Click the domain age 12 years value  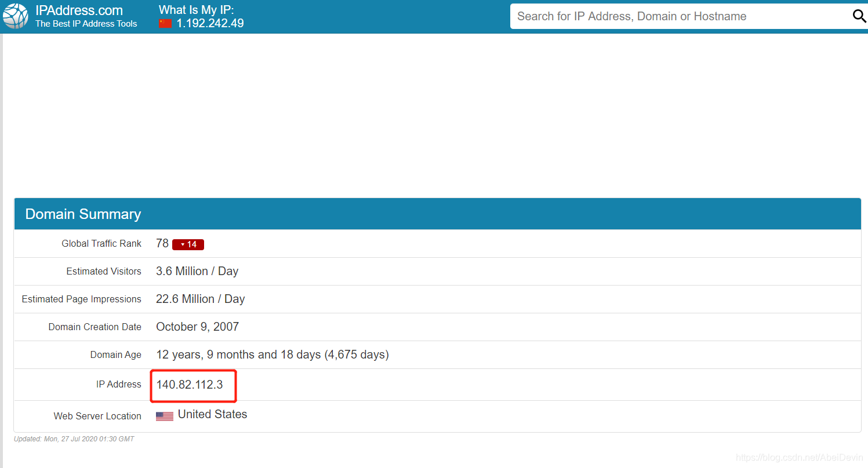tap(273, 355)
